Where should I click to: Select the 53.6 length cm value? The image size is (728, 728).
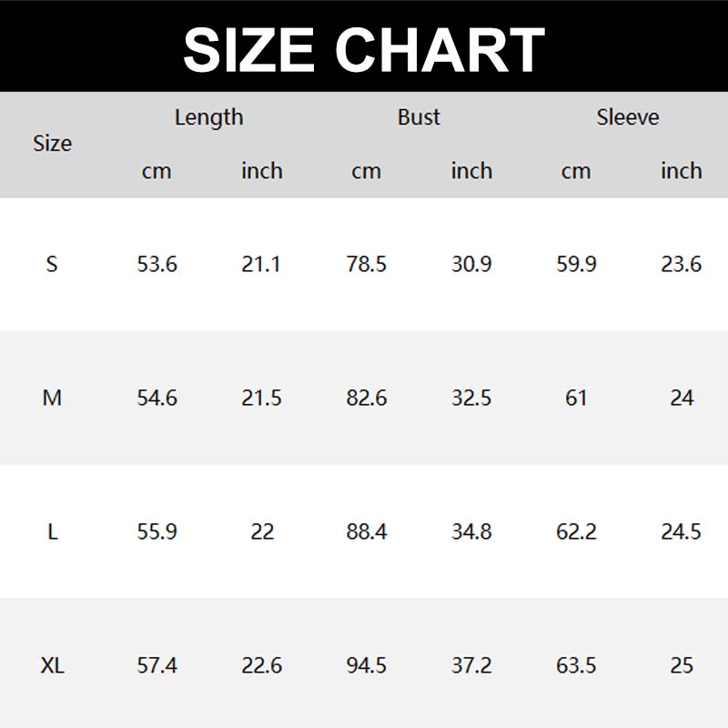(157, 264)
